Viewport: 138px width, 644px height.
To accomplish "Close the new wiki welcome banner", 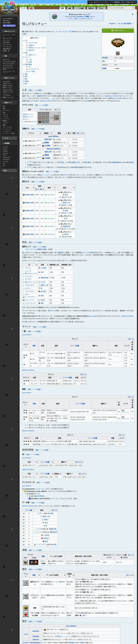I will coord(133,14).
